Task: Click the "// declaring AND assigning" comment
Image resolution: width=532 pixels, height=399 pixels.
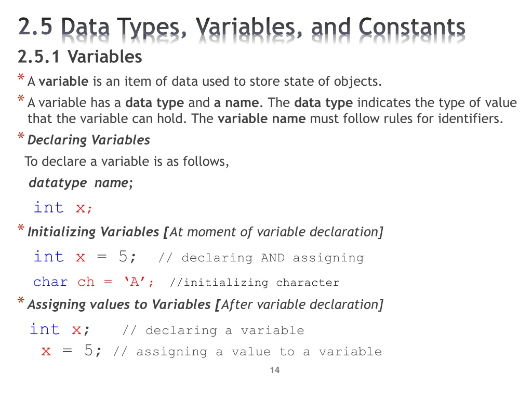Action: click(261, 258)
